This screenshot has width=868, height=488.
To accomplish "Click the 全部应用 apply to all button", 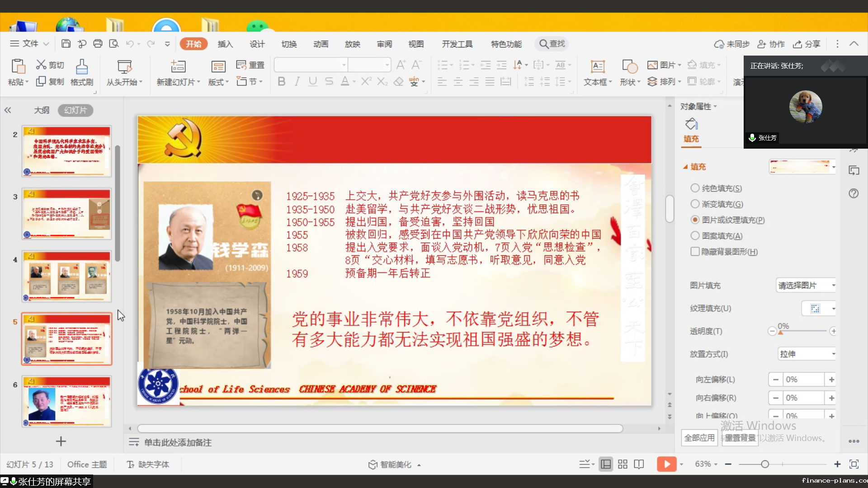I will click(699, 438).
